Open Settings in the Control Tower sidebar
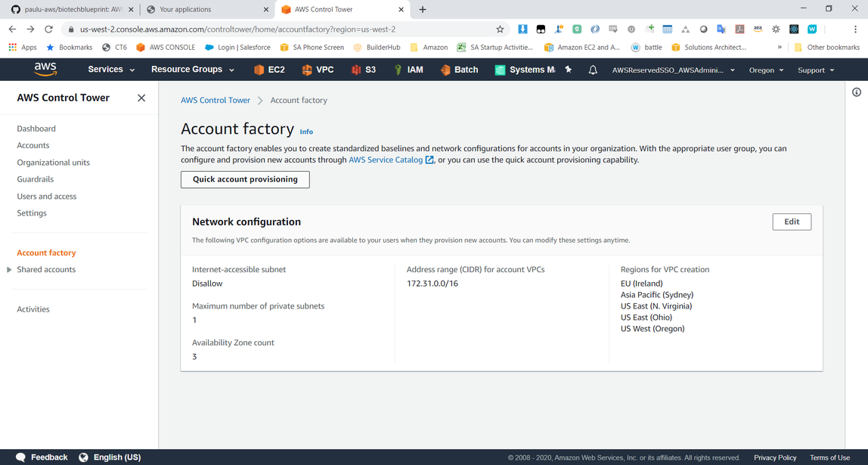This screenshot has height=465, width=868. point(32,213)
